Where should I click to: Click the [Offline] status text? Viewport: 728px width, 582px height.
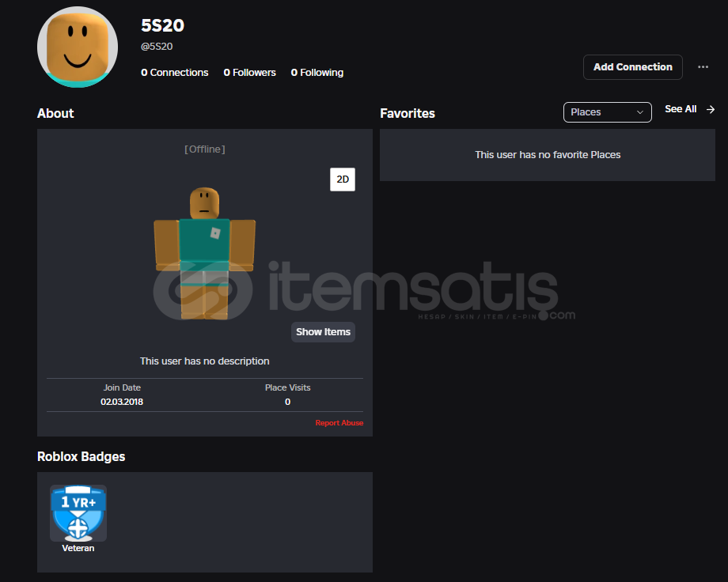[205, 149]
